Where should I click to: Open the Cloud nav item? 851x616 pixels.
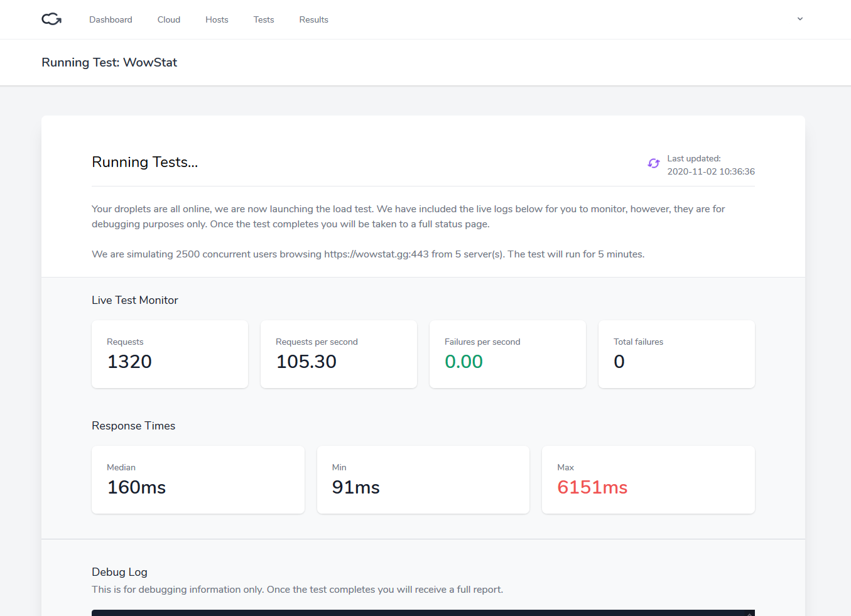click(x=169, y=19)
